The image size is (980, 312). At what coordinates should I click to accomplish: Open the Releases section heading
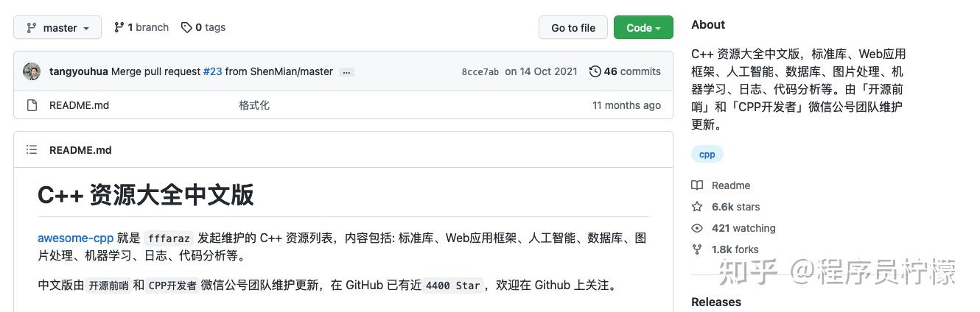tap(715, 302)
